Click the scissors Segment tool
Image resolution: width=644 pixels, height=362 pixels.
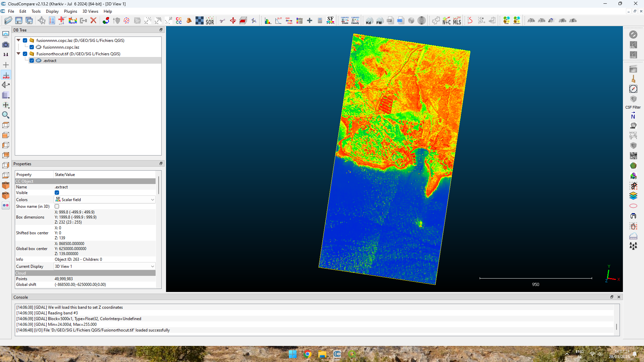(x=222, y=21)
